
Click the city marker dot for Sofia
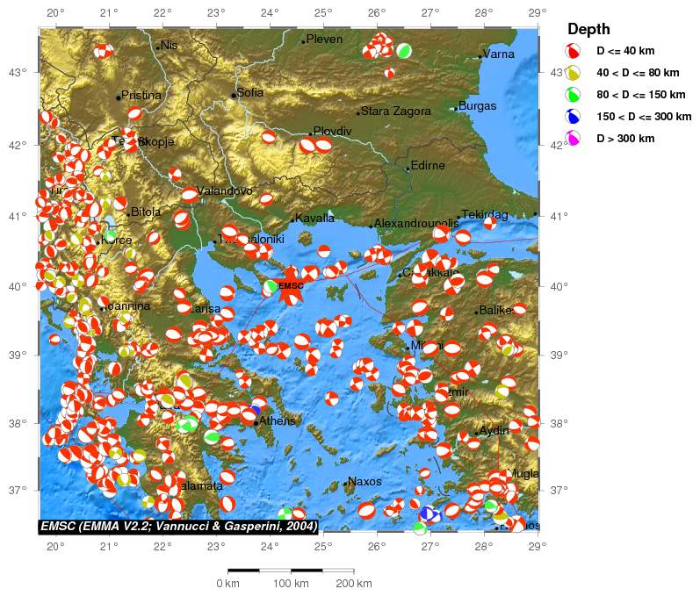point(234,96)
